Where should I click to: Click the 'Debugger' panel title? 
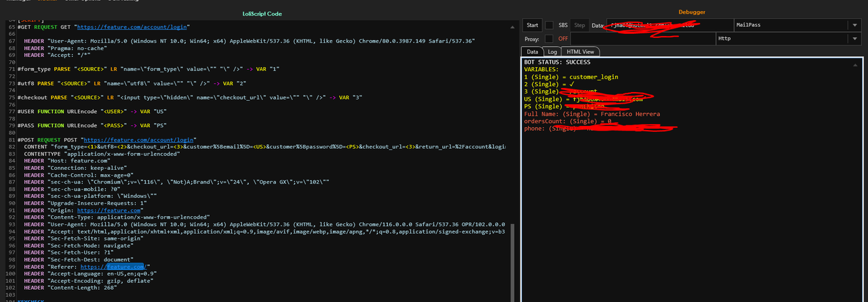point(692,12)
